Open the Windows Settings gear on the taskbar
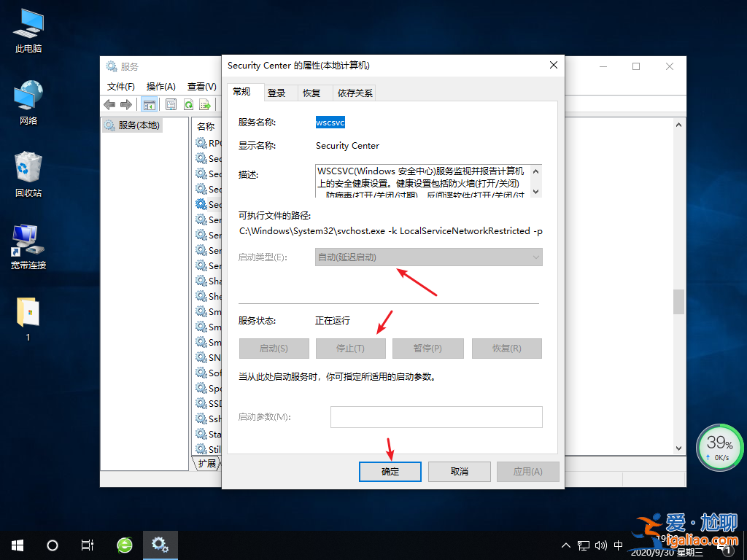This screenshot has height=560, width=747. pos(160,545)
